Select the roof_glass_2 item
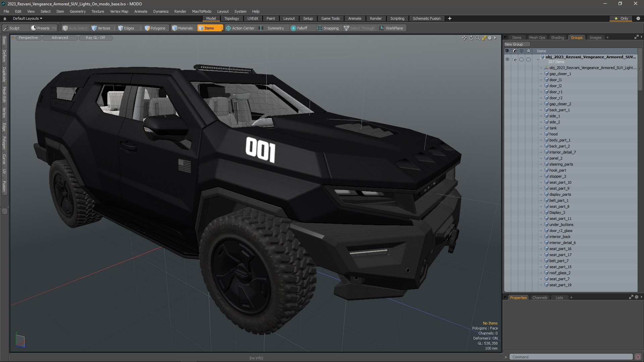 (x=559, y=273)
